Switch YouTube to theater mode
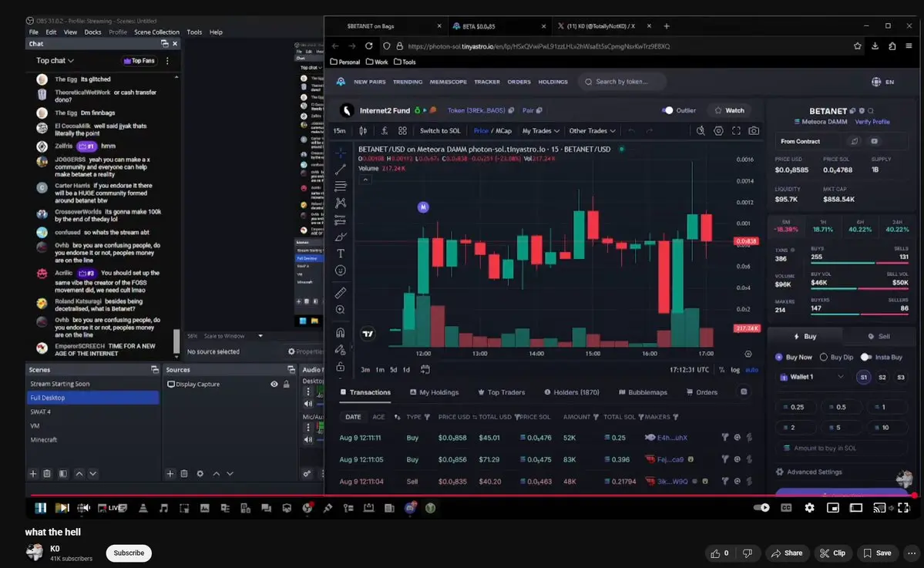Image resolution: width=924 pixels, height=568 pixels. [x=856, y=508]
